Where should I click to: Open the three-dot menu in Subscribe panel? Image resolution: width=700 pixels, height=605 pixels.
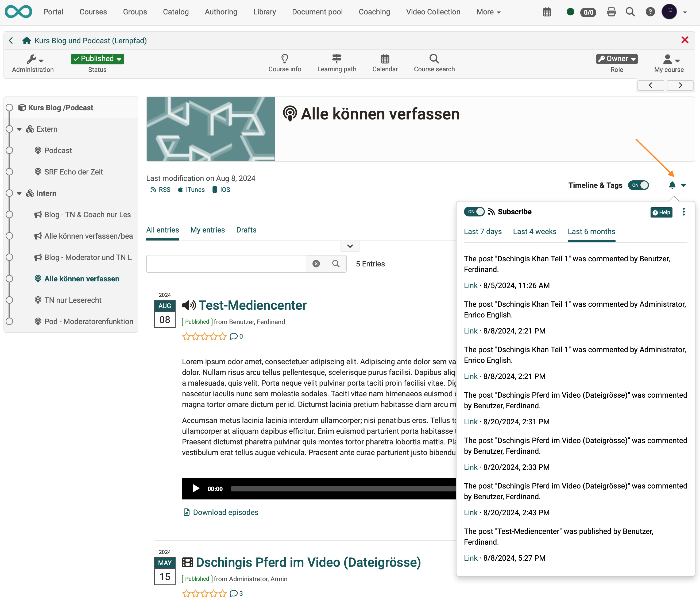(x=683, y=212)
